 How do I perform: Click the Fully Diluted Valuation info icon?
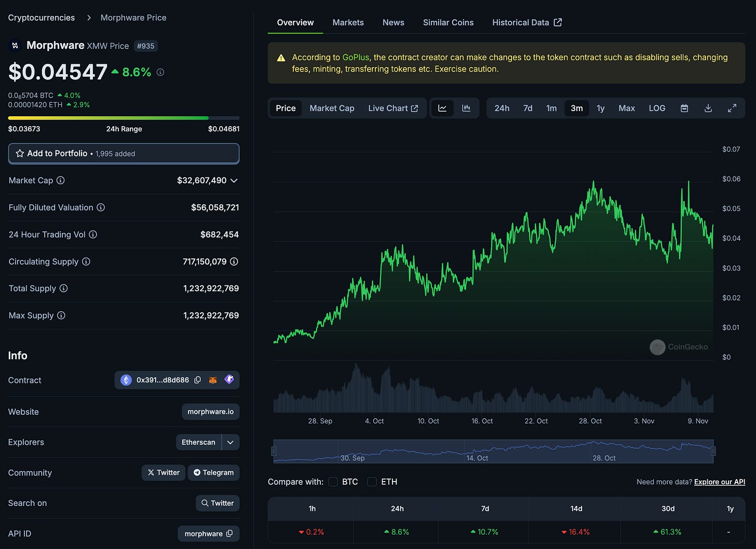pyautogui.click(x=101, y=207)
